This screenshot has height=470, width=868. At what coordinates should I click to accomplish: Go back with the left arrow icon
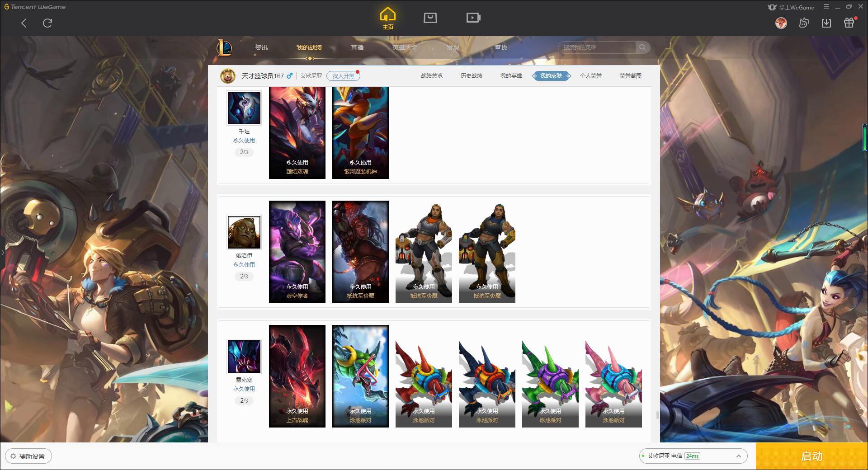pyautogui.click(x=24, y=23)
